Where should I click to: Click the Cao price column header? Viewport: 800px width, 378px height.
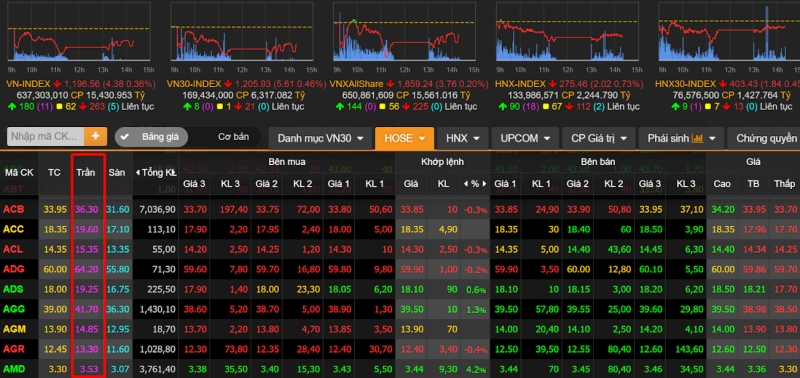click(x=722, y=184)
